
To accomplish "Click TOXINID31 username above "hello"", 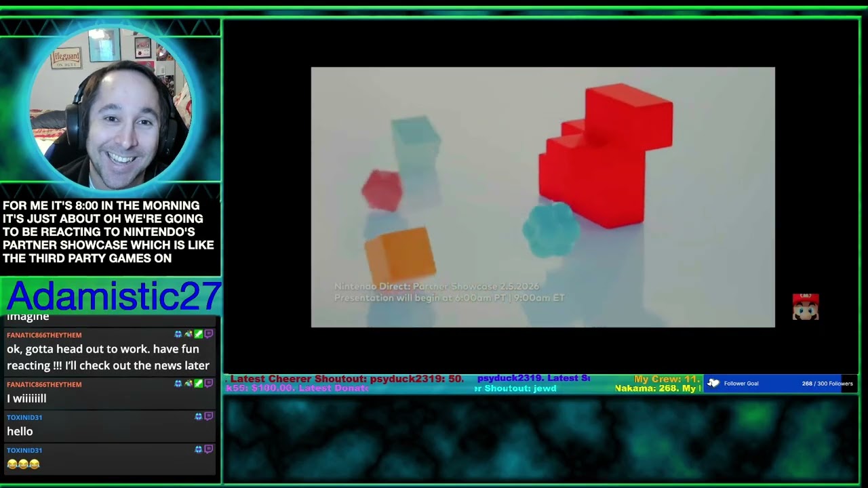I will point(24,417).
